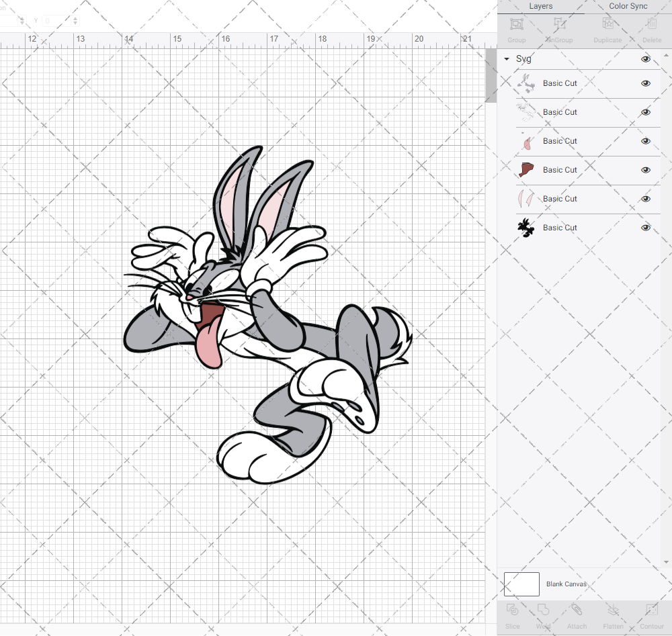
Task: Click the Contour tool icon
Action: [x=651, y=609]
